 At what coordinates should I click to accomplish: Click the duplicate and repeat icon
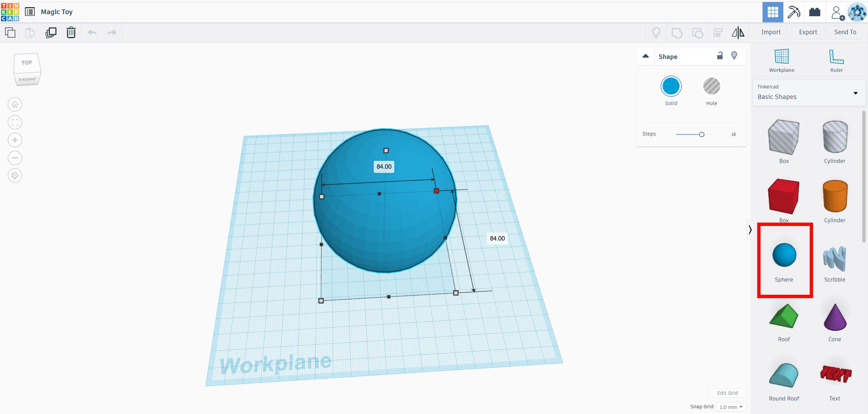[x=51, y=33]
